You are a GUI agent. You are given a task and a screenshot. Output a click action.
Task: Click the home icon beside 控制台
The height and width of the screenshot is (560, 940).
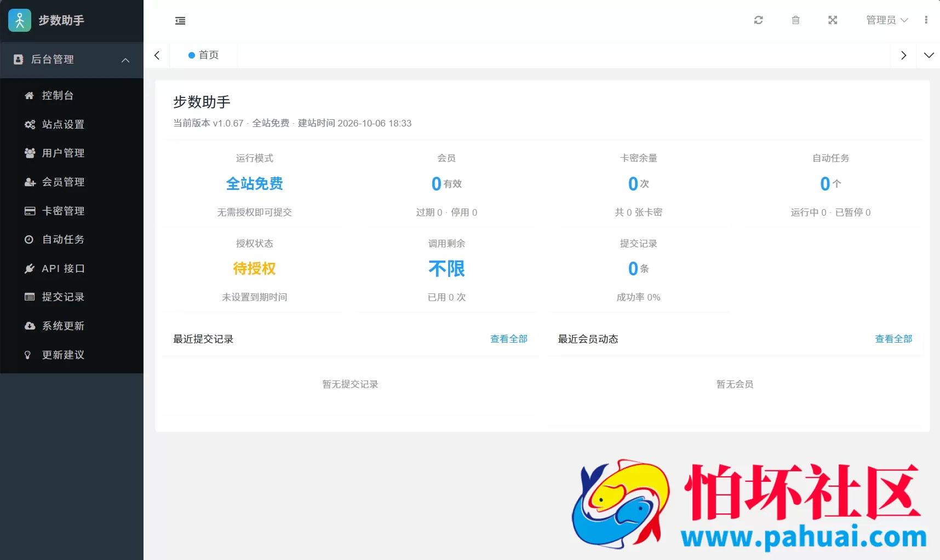tap(30, 95)
